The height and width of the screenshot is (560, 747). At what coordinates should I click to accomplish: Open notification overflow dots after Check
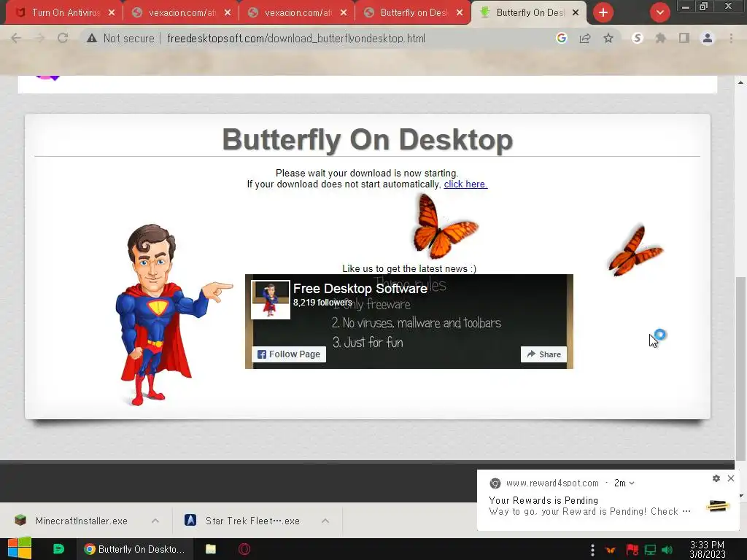[x=686, y=511]
